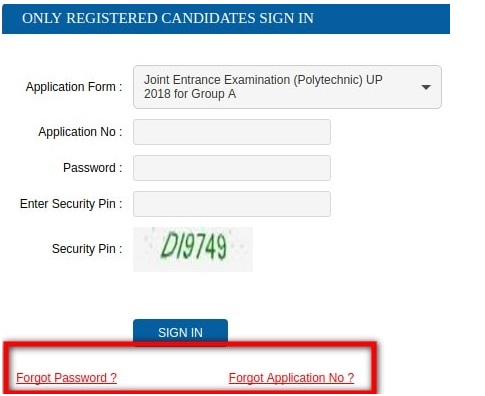Click the 'Enter Security Pin :' label
The height and width of the screenshot is (396, 485).
71,204
